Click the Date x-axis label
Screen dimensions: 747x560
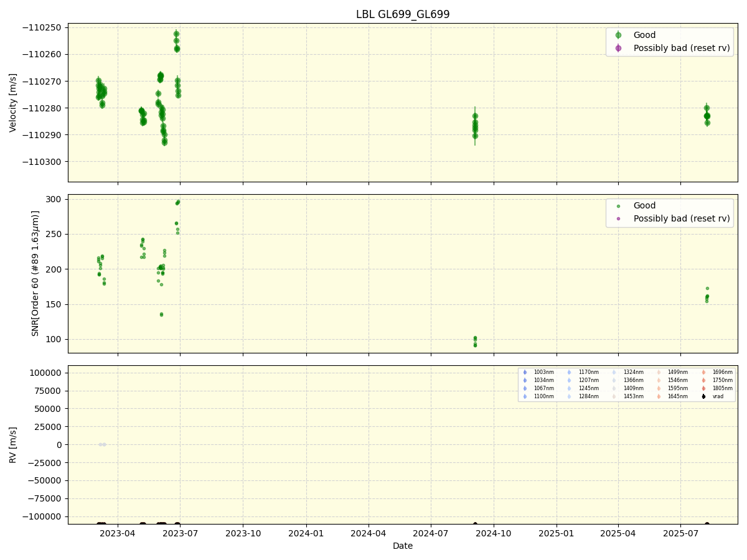(x=403, y=546)
